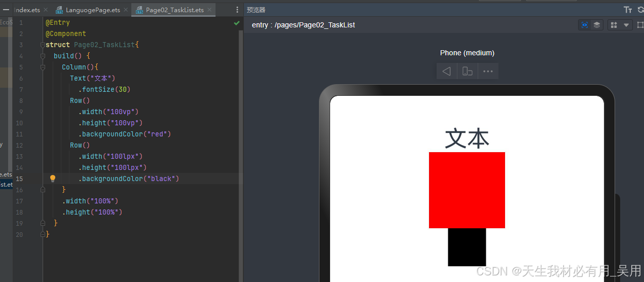Click .width("100vp") on line 9
The image size is (644, 282).
(x=109, y=112)
